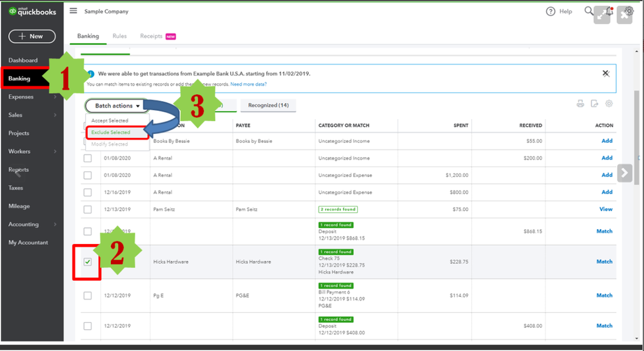Add the Books By Bessie $55.00 transaction

tap(607, 141)
